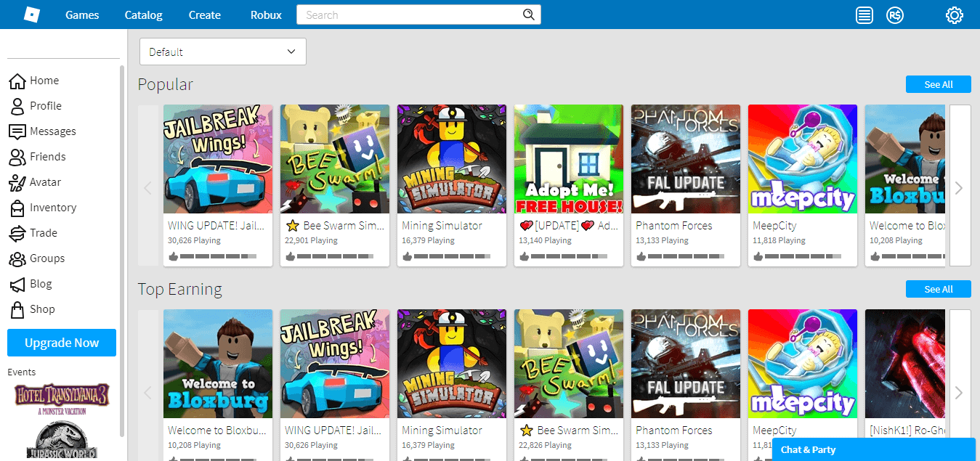
Task: Click '30,626 Playing' text in Popular row
Action: pos(194,240)
